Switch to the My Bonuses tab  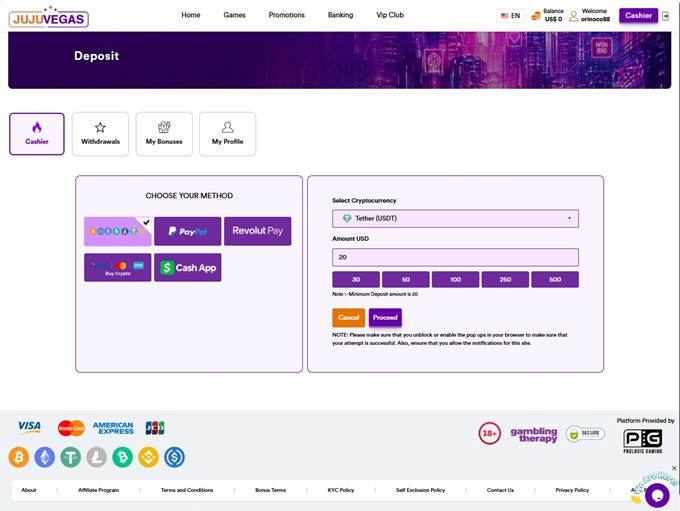[x=164, y=134]
